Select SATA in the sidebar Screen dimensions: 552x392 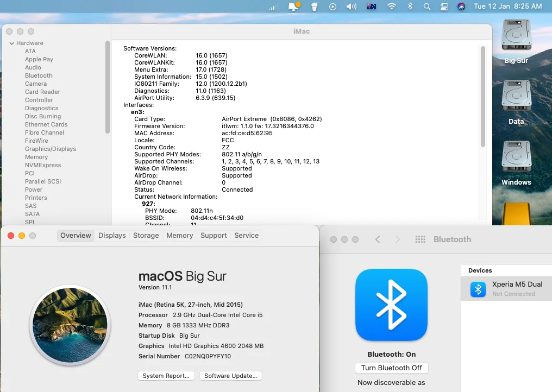click(33, 214)
